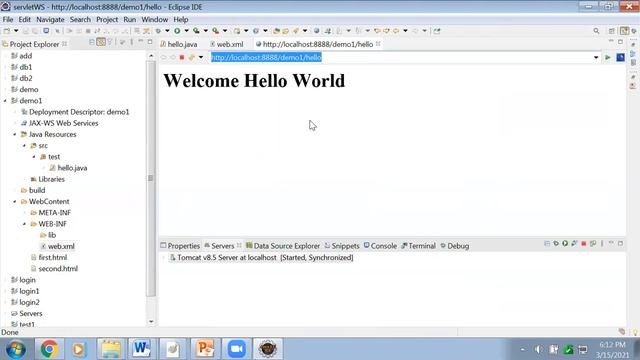Image resolution: width=640 pixels, height=360 pixels.
Task: Switch to web.xml editor tab
Action: tap(227, 44)
